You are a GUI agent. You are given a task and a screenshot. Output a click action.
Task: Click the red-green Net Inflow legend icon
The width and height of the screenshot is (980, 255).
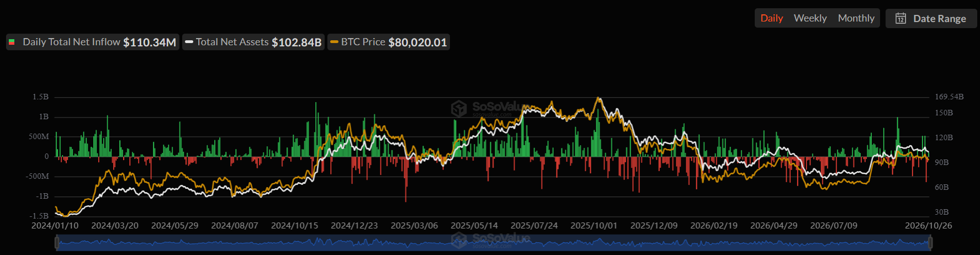click(12, 42)
